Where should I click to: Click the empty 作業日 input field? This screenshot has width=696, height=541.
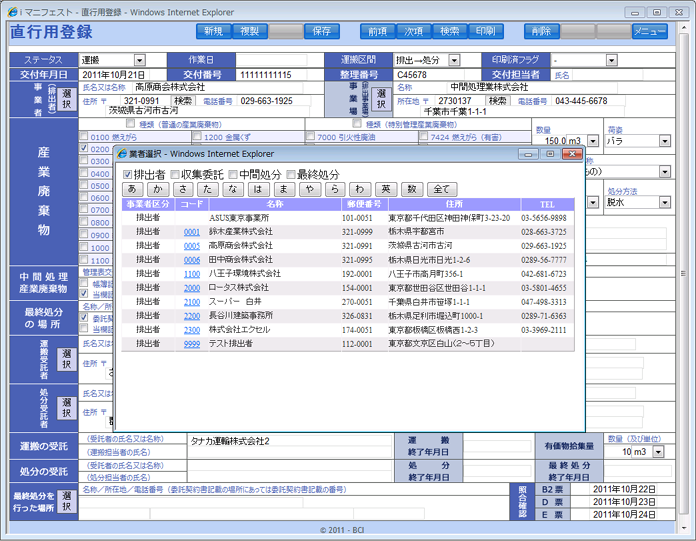point(272,60)
